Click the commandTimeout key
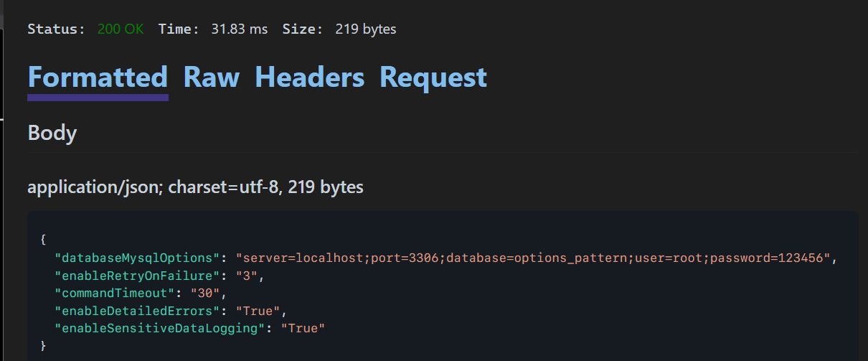868x361 pixels. pos(116,293)
